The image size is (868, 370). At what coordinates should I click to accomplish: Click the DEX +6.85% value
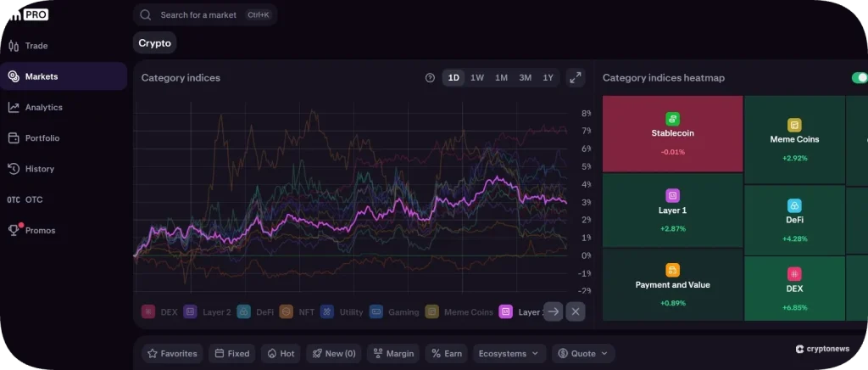click(x=794, y=307)
